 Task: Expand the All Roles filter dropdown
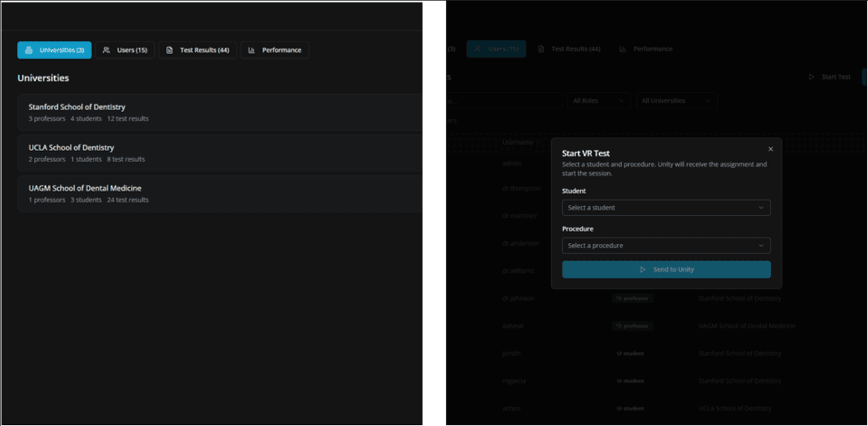click(598, 101)
